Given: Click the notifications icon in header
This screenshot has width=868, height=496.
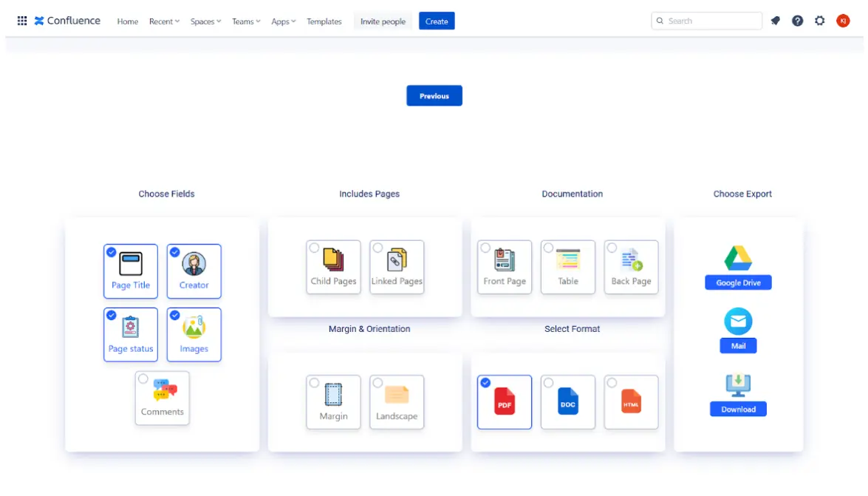Looking at the screenshot, I should (x=775, y=21).
